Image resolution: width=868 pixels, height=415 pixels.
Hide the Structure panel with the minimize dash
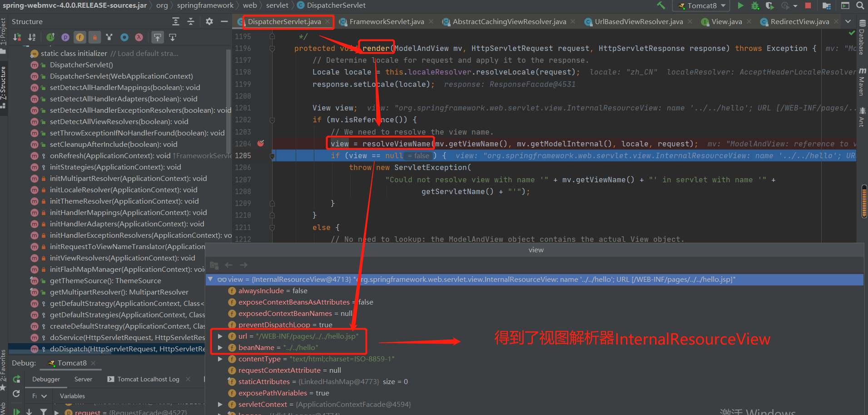[x=224, y=21]
